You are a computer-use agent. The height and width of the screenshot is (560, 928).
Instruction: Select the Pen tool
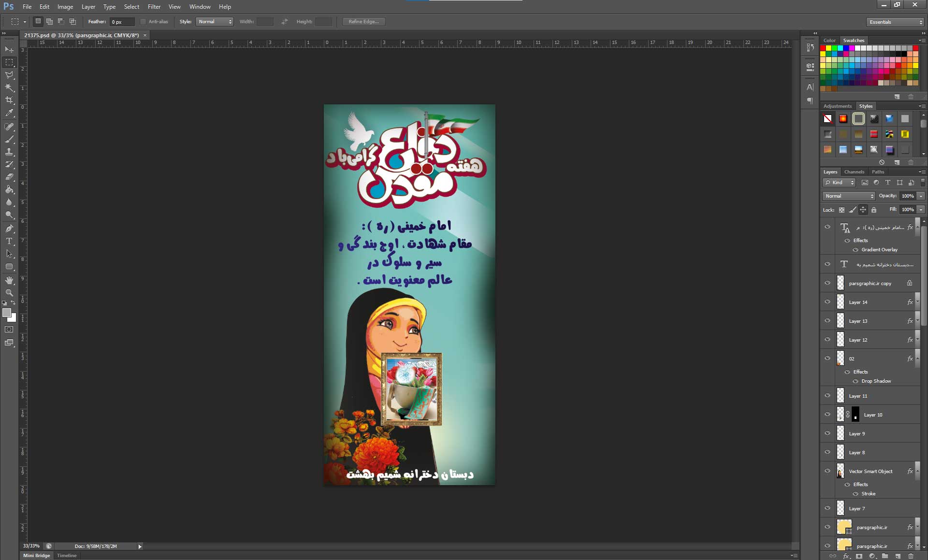coord(9,228)
